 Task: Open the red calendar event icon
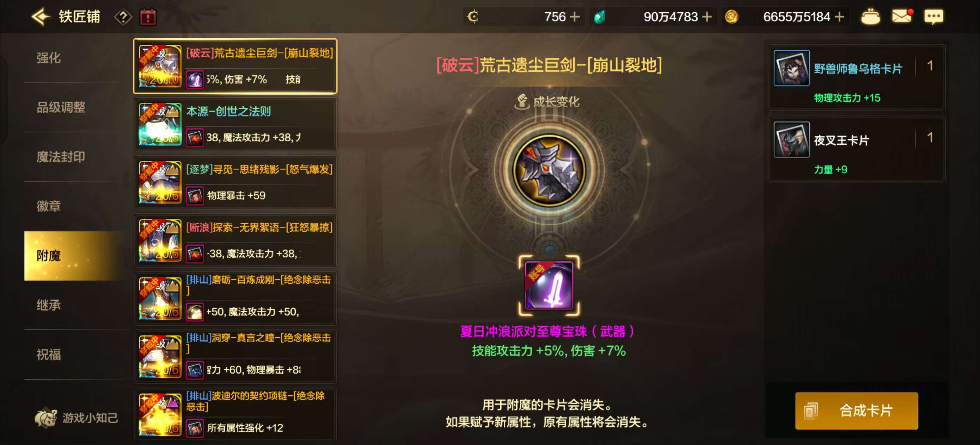[x=148, y=17]
